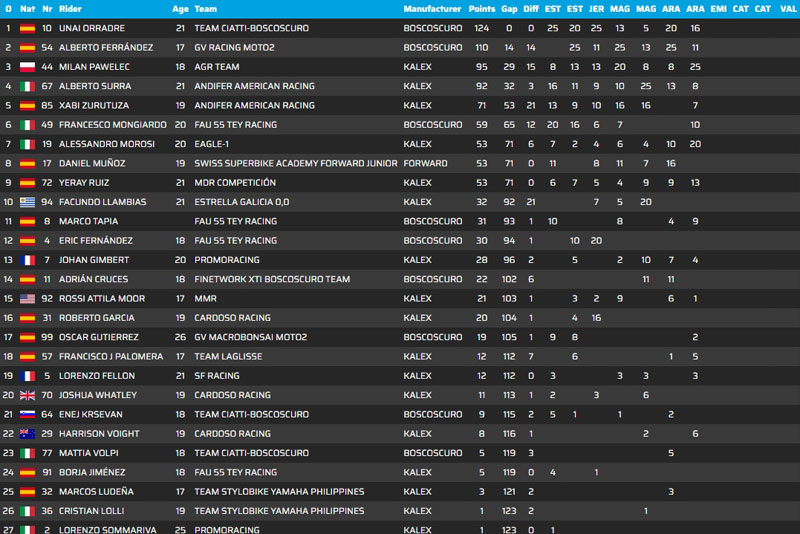This screenshot has height=534, width=800.
Task: Open rider Unai Orradre's profile
Action: coord(91,28)
